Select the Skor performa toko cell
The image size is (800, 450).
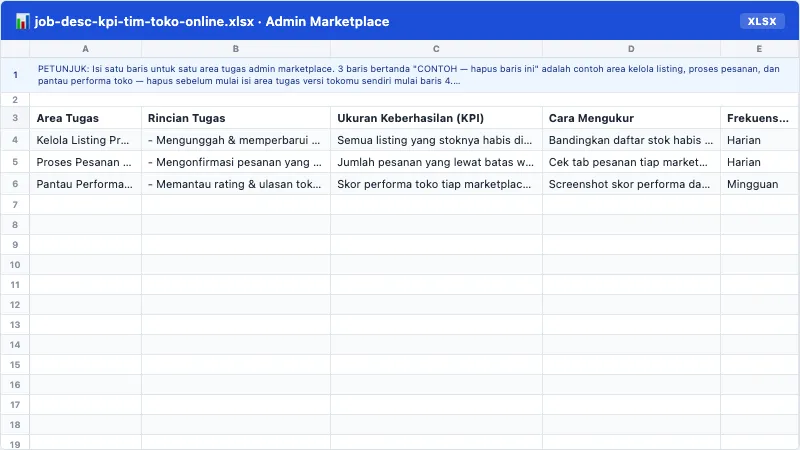[436, 184]
